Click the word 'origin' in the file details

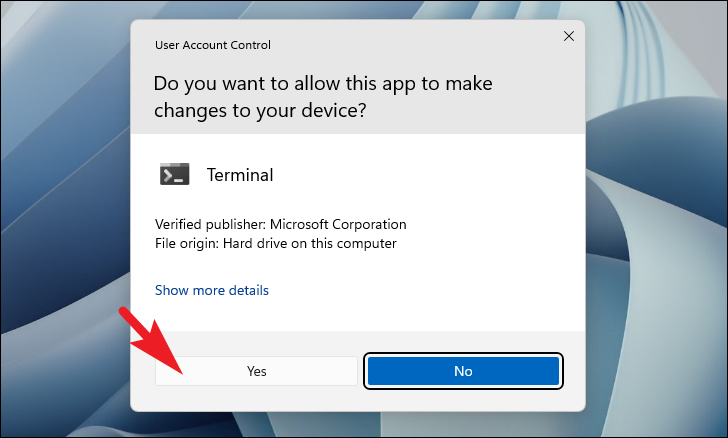(200, 244)
